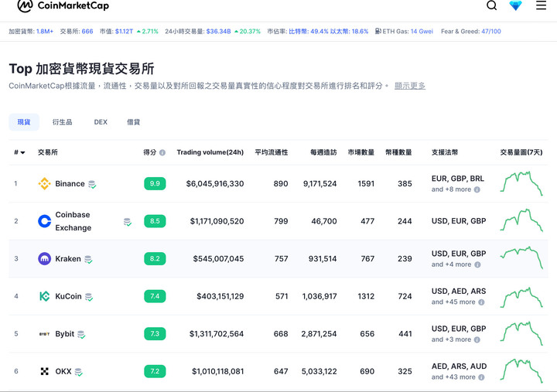The width and height of the screenshot is (557, 392).
Task: Click Coinbase Exchange reserves badge icon
Action: coord(128,222)
